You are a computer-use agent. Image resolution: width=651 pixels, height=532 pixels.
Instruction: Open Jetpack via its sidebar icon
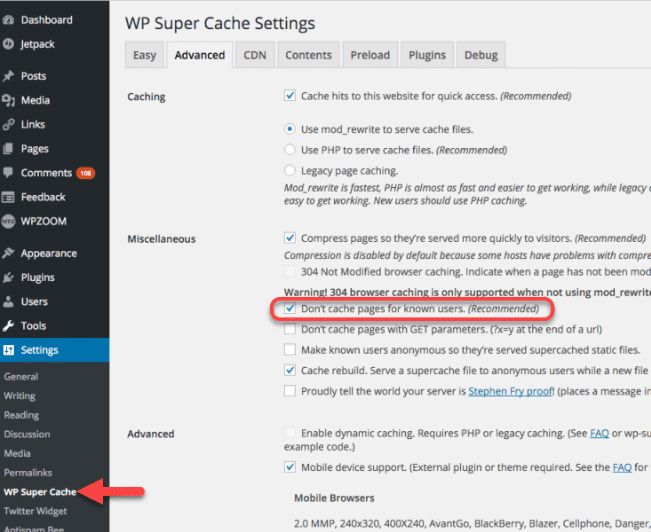pos(9,44)
